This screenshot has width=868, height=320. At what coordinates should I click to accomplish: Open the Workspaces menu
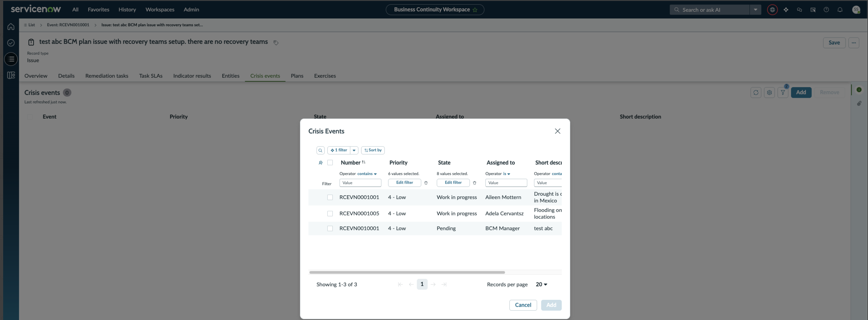(x=160, y=10)
